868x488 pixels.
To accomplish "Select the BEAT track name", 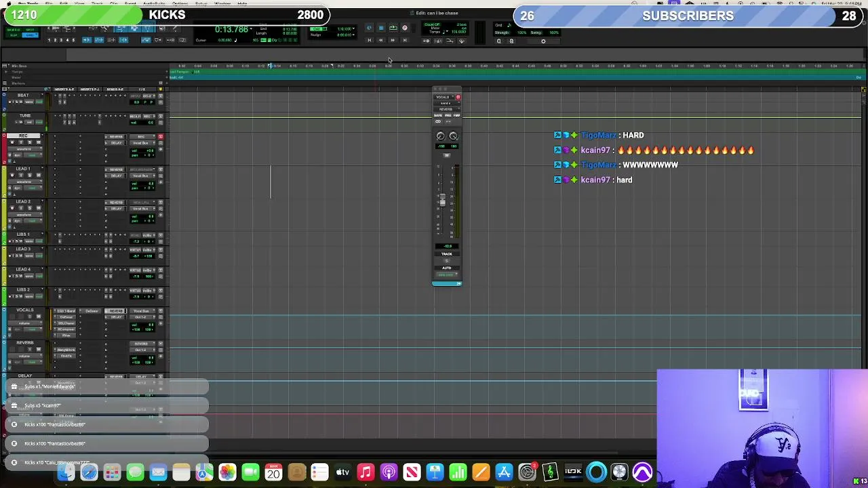I will (x=23, y=95).
